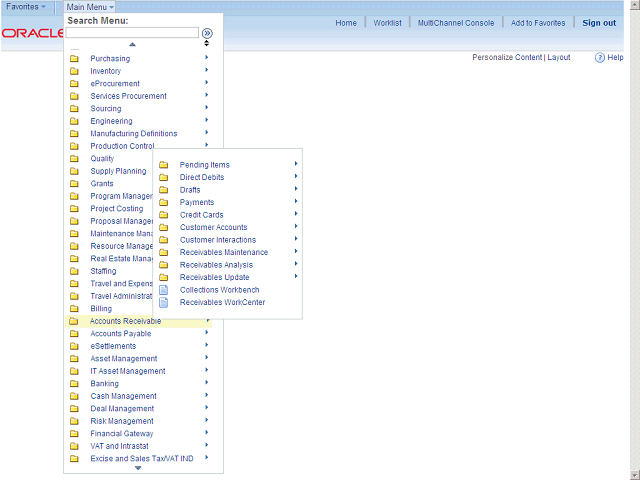The image size is (640, 480).
Task: Expand the Accounts Payable submenu arrow
Action: tap(207, 334)
